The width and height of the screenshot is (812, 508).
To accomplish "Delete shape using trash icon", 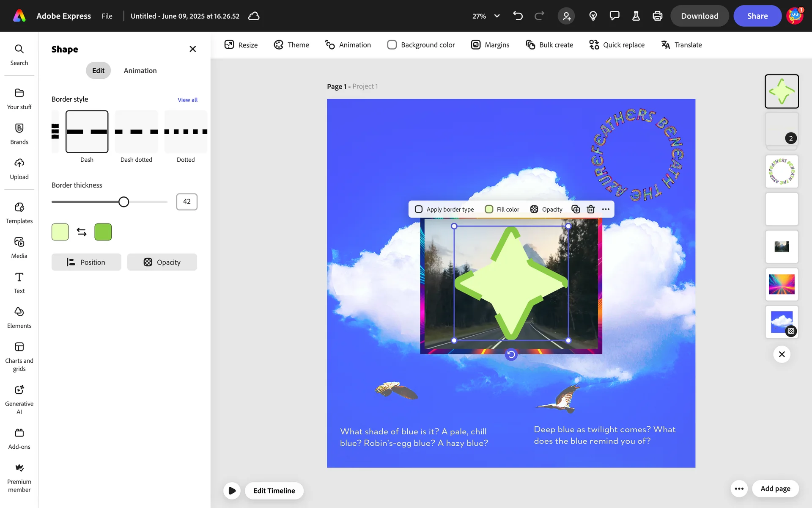I will (x=591, y=209).
